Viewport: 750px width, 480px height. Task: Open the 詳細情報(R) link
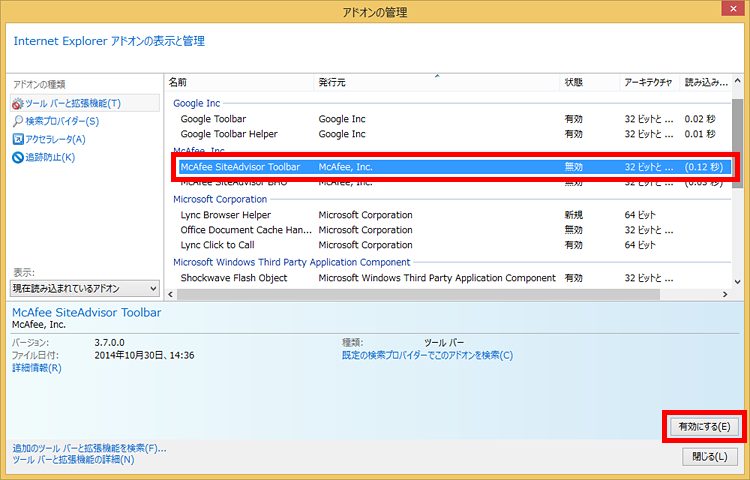(x=37, y=368)
